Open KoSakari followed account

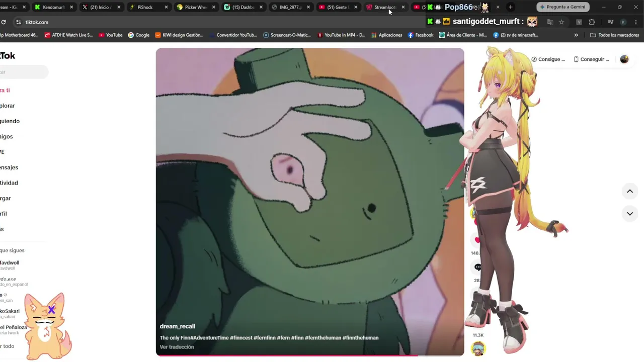click(x=10, y=313)
